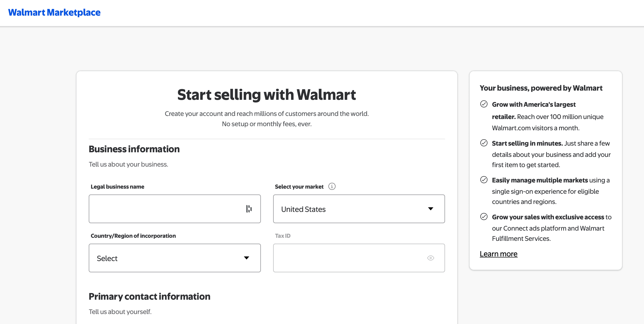The width and height of the screenshot is (644, 324).
Task: Expand the Country/Region of incorporation dropdown arrow
Action: pos(247,258)
